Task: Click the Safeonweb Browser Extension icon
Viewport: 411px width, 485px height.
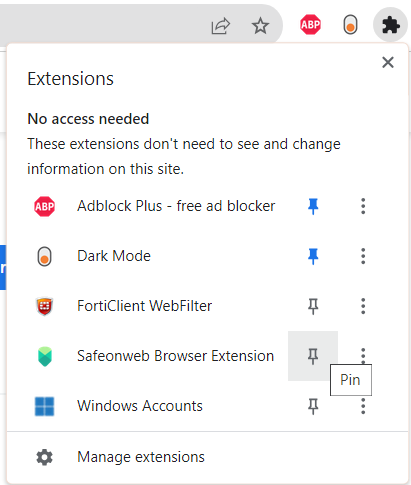Action: (x=45, y=356)
